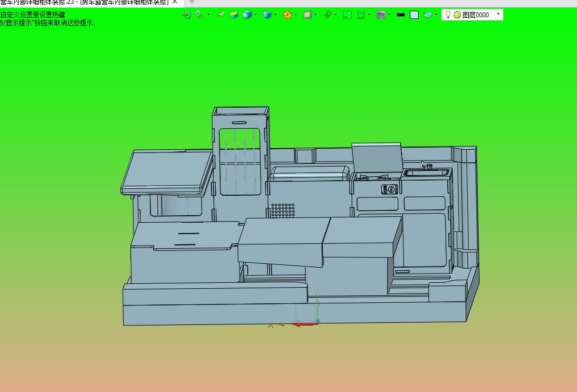Click the yellow-top box view icon
The width and height of the screenshot is (577, 392).
234,15
